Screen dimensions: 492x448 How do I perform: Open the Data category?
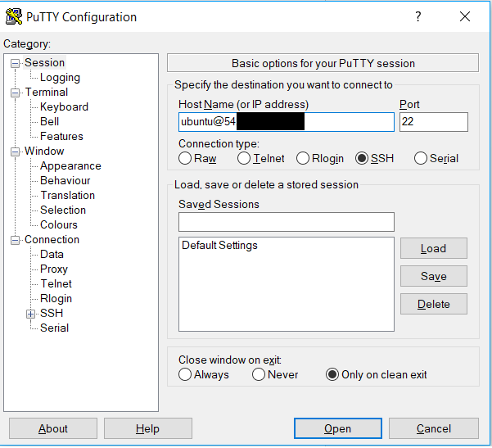pos(52,255)
